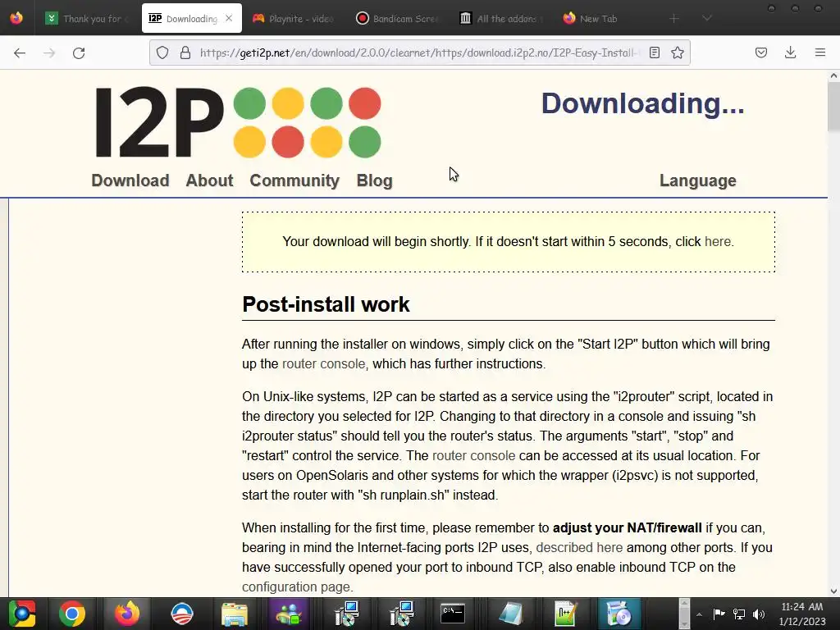This screenshot has width=840, height=630.
Task: View site security padlock details
Action: pos(185,52)
